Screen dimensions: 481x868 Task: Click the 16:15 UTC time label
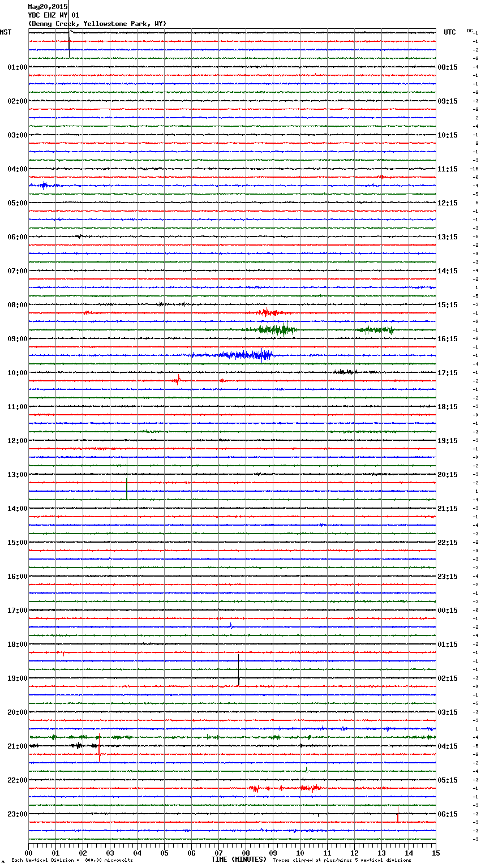448,339
